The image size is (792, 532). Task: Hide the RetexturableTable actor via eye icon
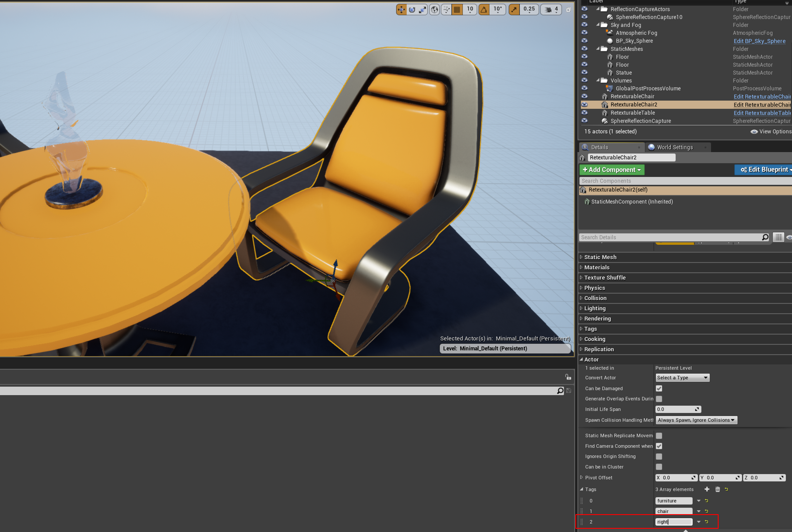[584, 113]
